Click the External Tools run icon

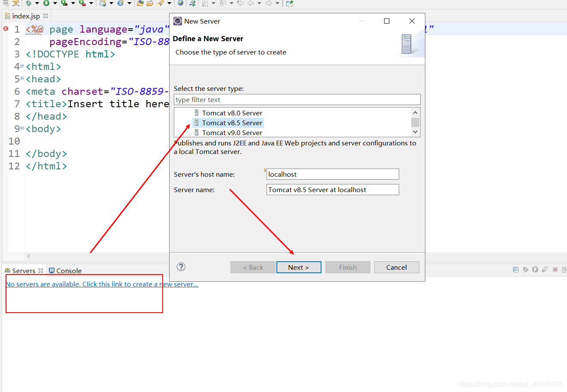(x=82, y=3)
